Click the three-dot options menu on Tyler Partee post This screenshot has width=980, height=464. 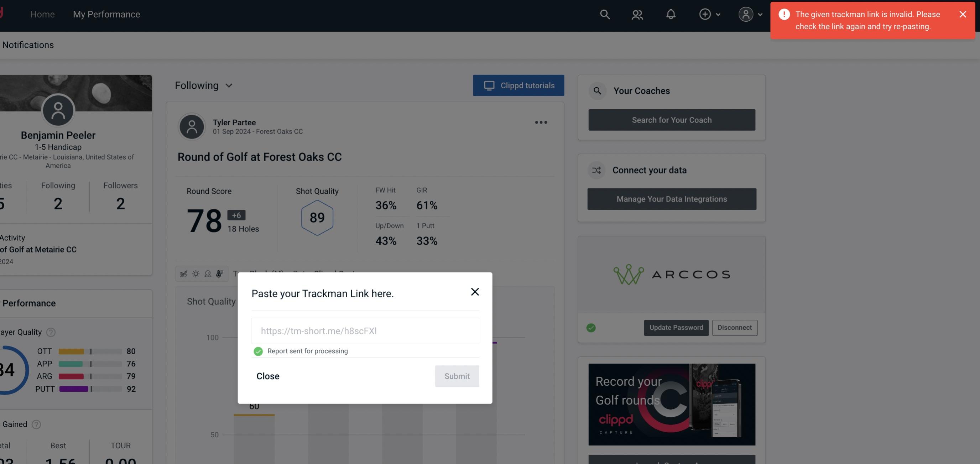[x=541, y=122]
